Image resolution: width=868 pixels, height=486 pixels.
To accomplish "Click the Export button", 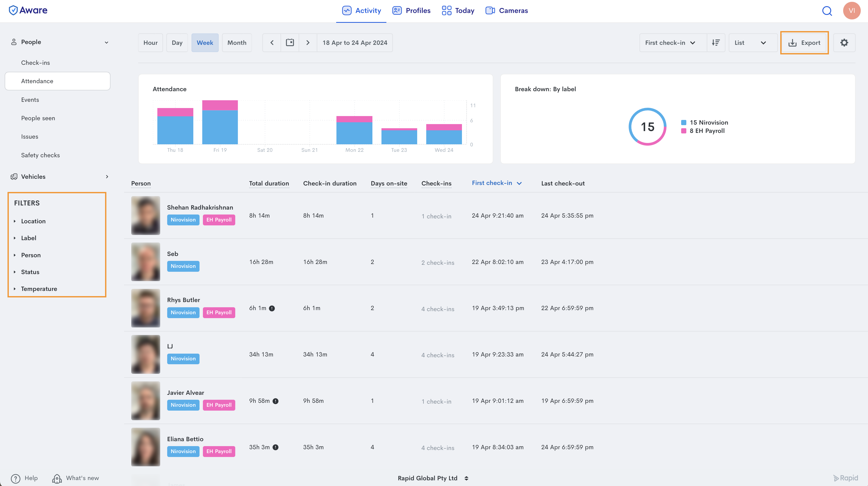I will tap(804, 42).
